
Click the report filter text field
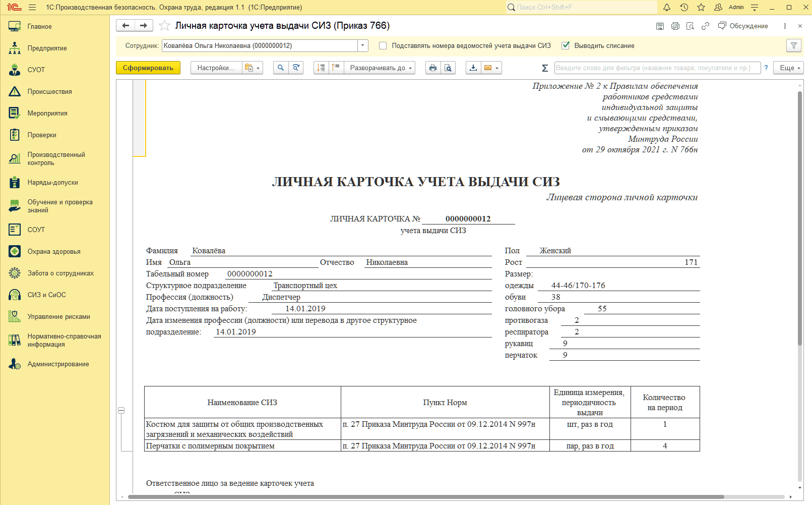(657, 68)
